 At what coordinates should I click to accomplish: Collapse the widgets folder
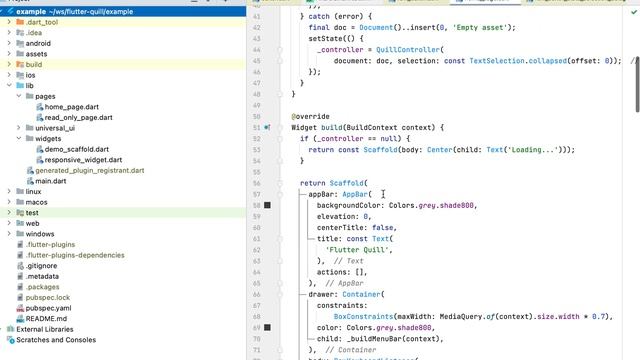[19, 139]
